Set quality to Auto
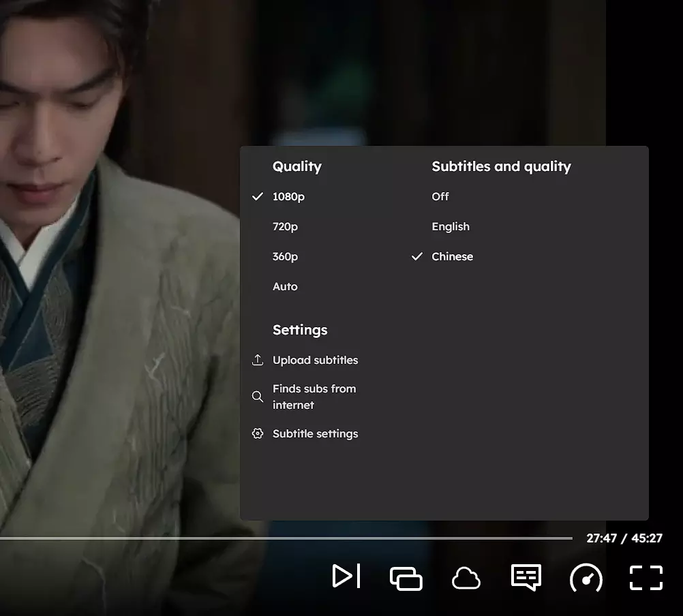 pos(285,286)
